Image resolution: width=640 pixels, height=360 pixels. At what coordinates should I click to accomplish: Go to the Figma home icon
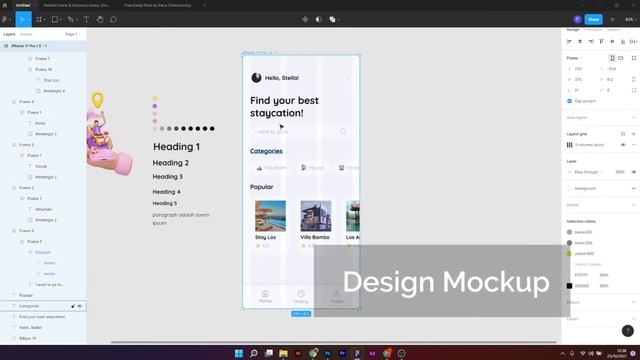click(5, 5)
